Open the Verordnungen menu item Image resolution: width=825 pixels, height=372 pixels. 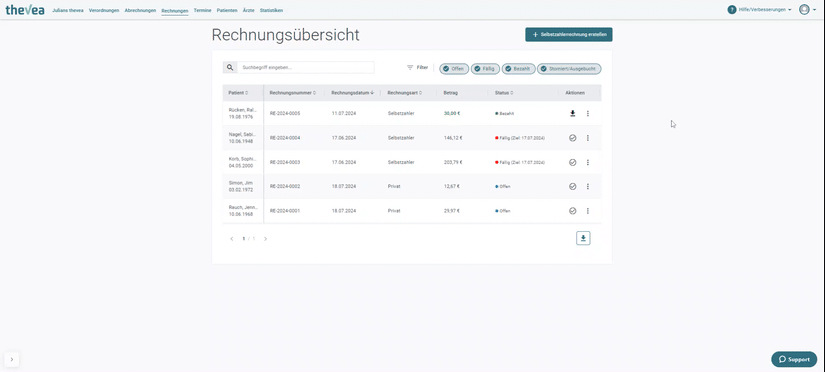pyautogui.click(x=104, y=10)
